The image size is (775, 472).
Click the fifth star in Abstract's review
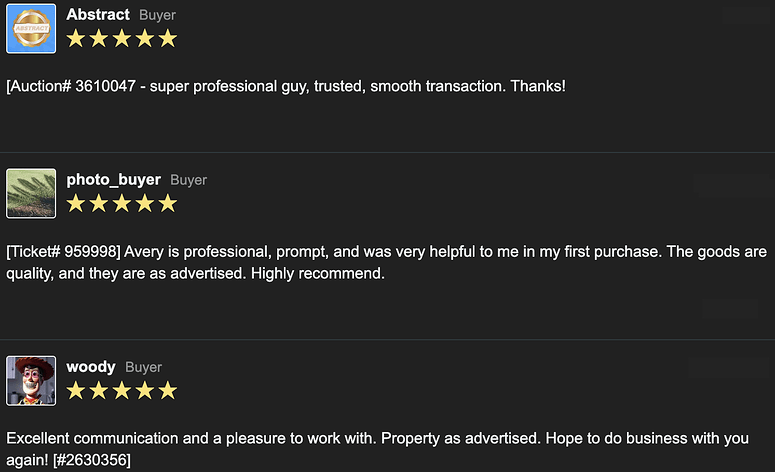[x=168, y=38]
